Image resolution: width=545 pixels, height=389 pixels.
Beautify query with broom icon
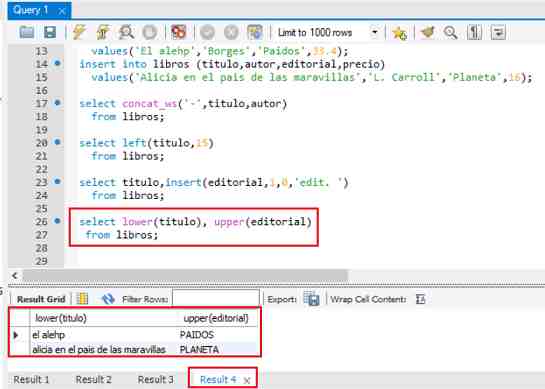[428, 33]
